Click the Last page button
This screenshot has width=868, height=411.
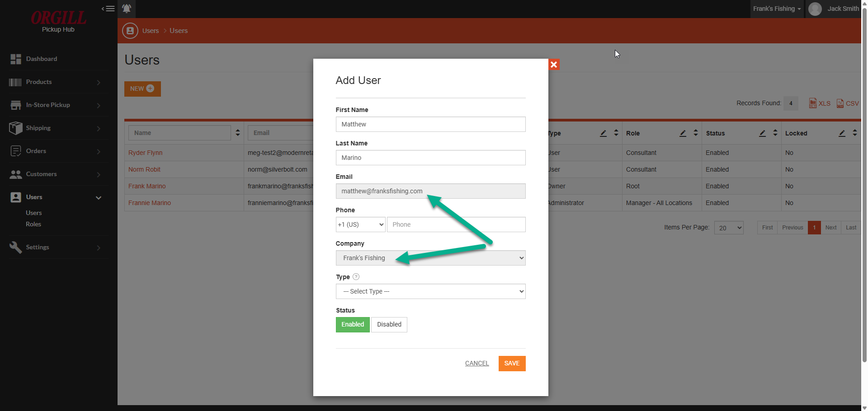click(x=851, y=228)
